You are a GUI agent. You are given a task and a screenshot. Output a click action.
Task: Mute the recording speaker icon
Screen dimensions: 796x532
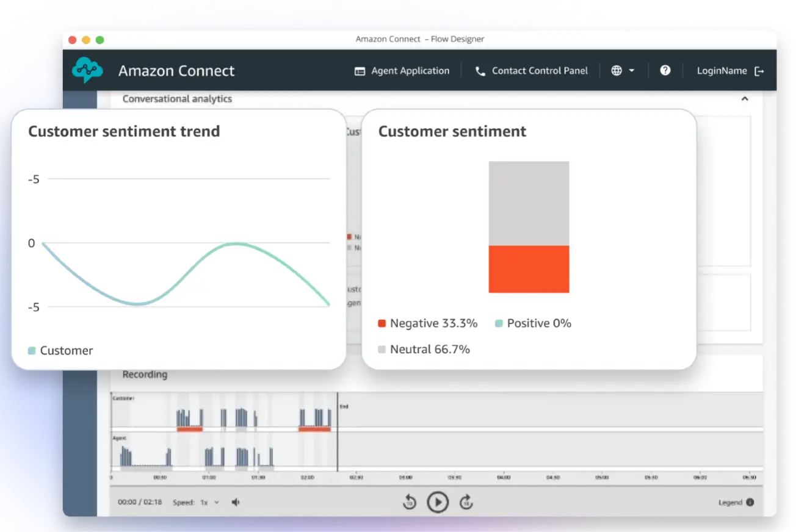coord(236,502)
